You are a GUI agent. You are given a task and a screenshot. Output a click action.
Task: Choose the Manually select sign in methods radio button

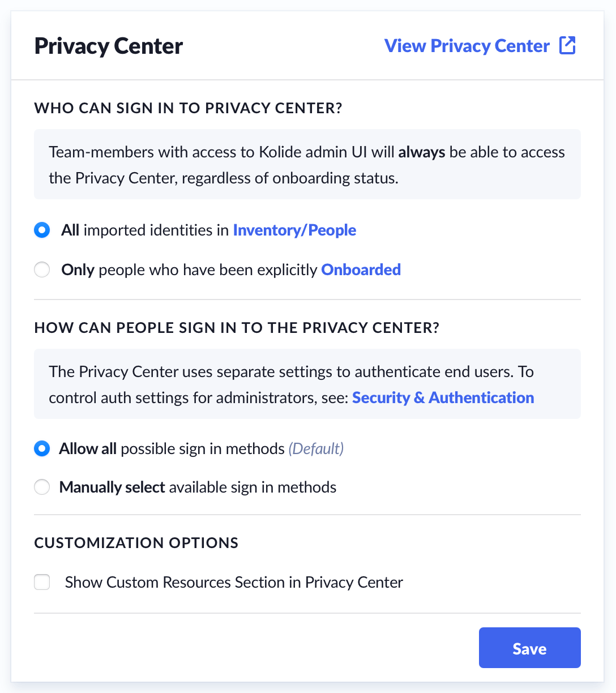42,487
